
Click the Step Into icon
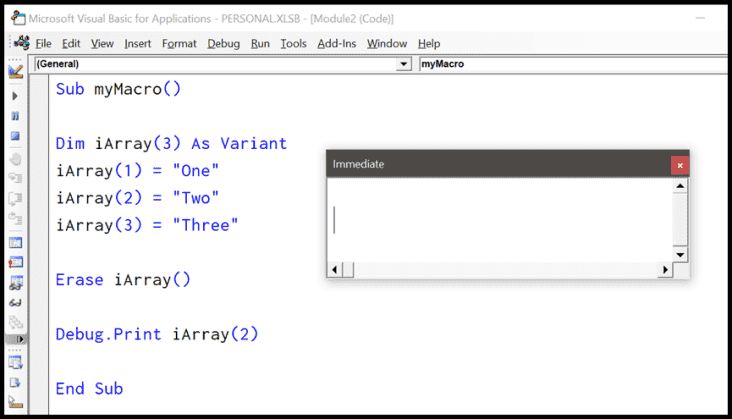coord(15,178)
